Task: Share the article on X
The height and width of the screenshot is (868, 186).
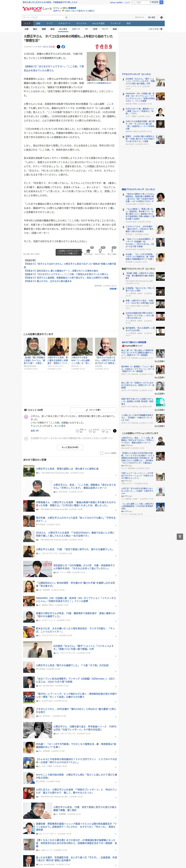Action: coord(58,47)
